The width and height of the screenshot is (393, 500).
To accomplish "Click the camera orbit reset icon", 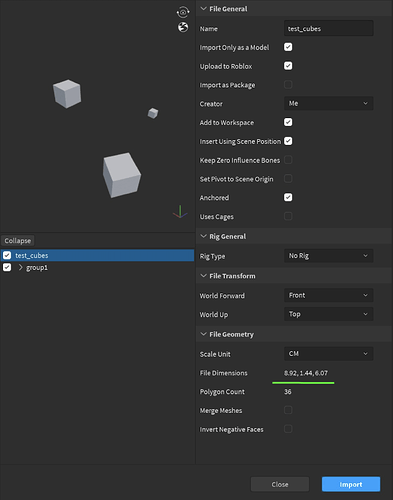I will 183,12.
